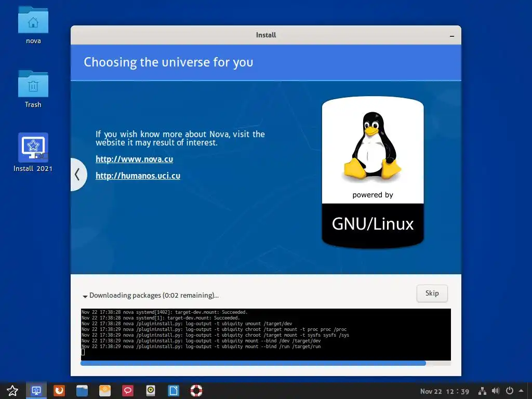Select the Trash desktop icon
The image size is (532, 399).
tap(33, 89)
